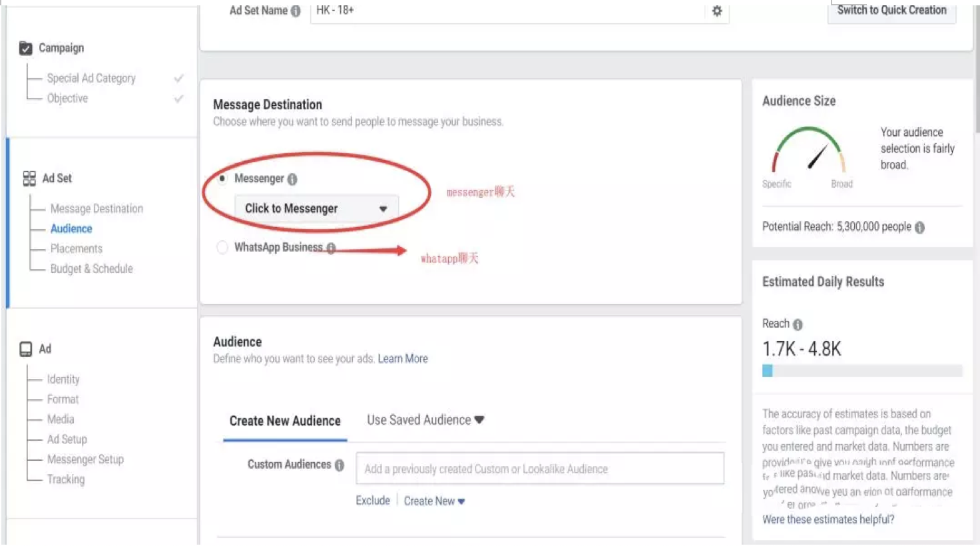This screenshot has width=980, height=546.
Task: Switch to the Create New Audience tab
Action: click(284, 421)
